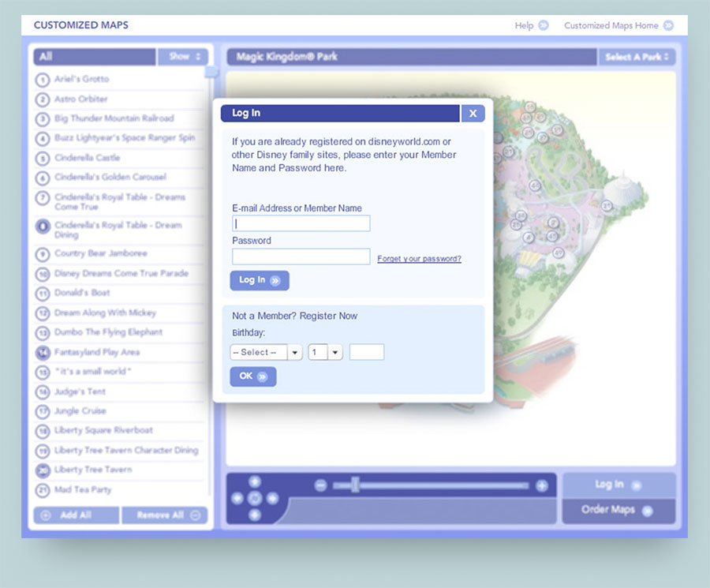Click the map zoom slider handle
The image size is (710, 588).
(x=355, y=485)
